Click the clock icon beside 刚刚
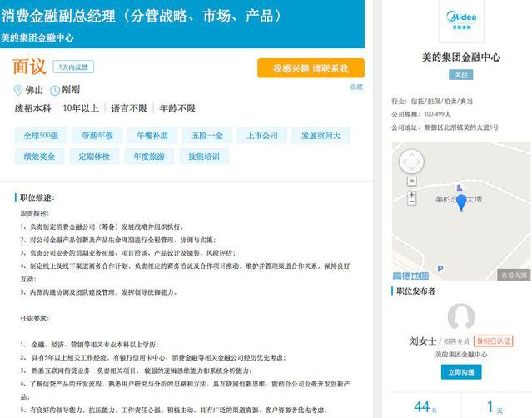 (x=55, y=90)
